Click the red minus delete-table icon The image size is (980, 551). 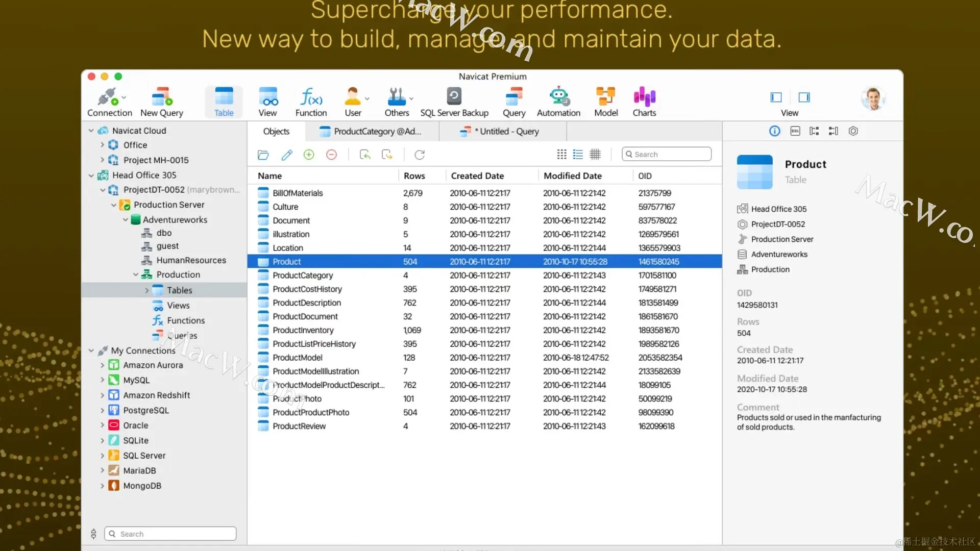pyautogui.click(x=331, y=155)
